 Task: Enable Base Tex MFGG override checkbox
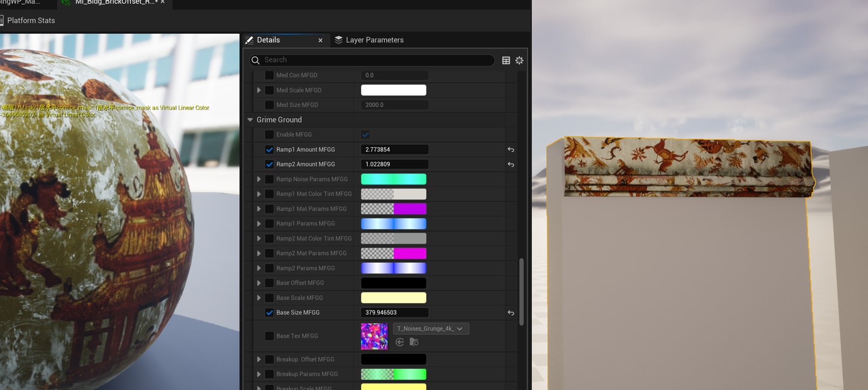click(x=269, y=336)
